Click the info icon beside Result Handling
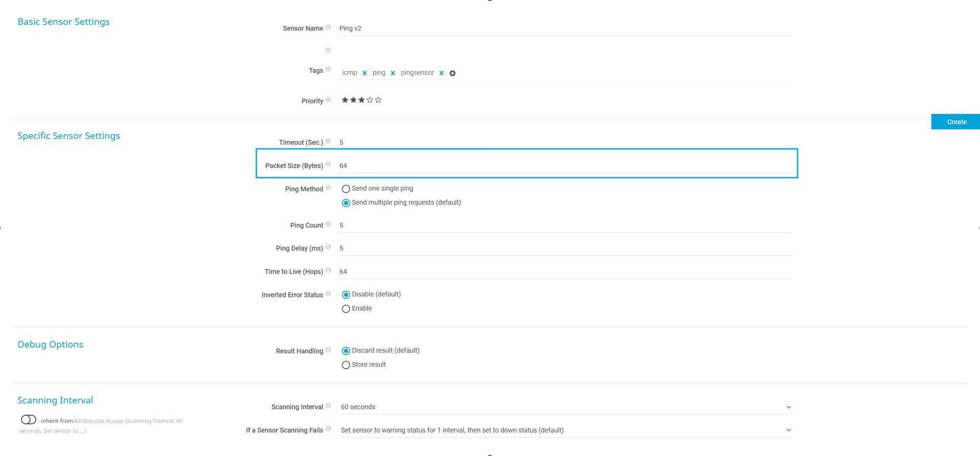The height and width of the screenshot is (456, 980). click(328, 350)
